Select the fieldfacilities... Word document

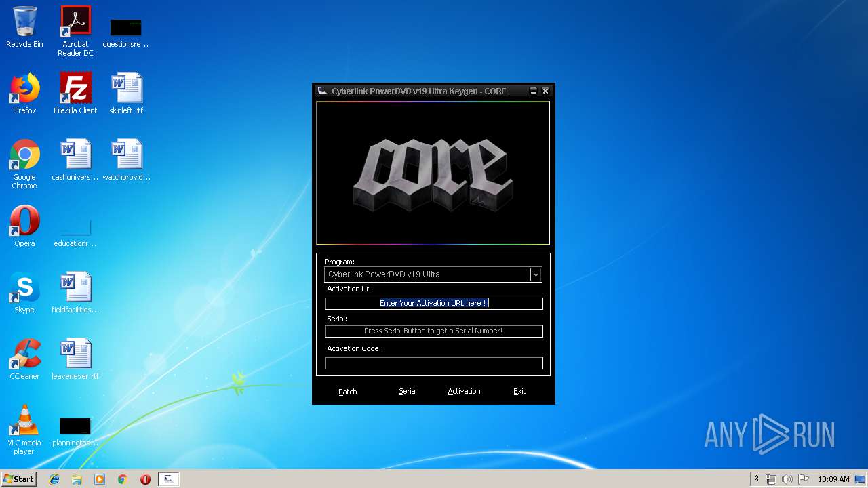75,293
